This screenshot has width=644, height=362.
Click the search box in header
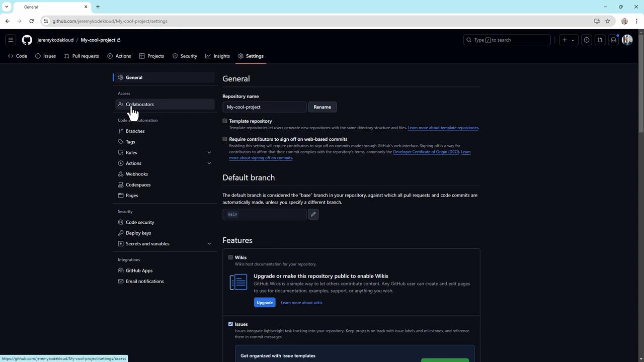tap(507, 40)
